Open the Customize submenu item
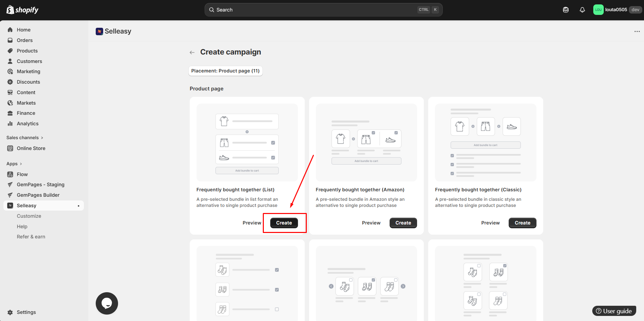 [29, 216]
